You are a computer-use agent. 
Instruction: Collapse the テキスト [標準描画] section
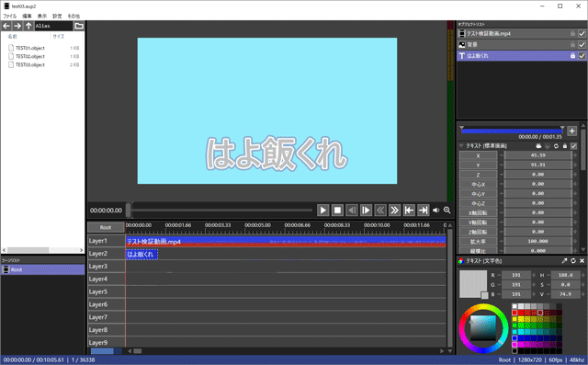click(x=461, y=146)
